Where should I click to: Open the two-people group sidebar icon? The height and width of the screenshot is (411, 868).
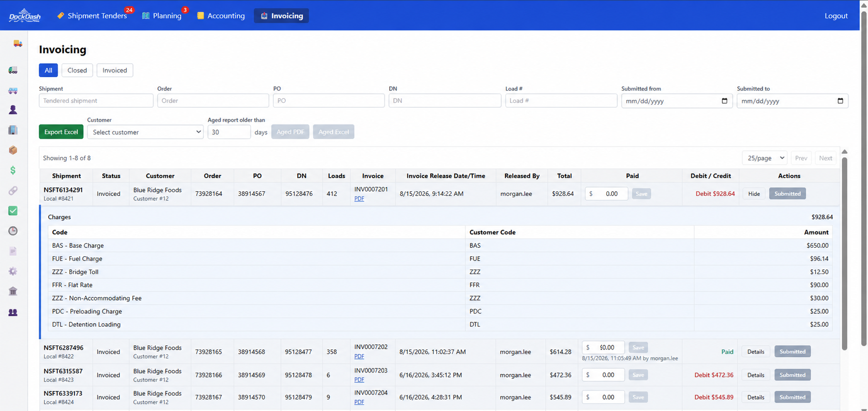[x=13, y=312]
